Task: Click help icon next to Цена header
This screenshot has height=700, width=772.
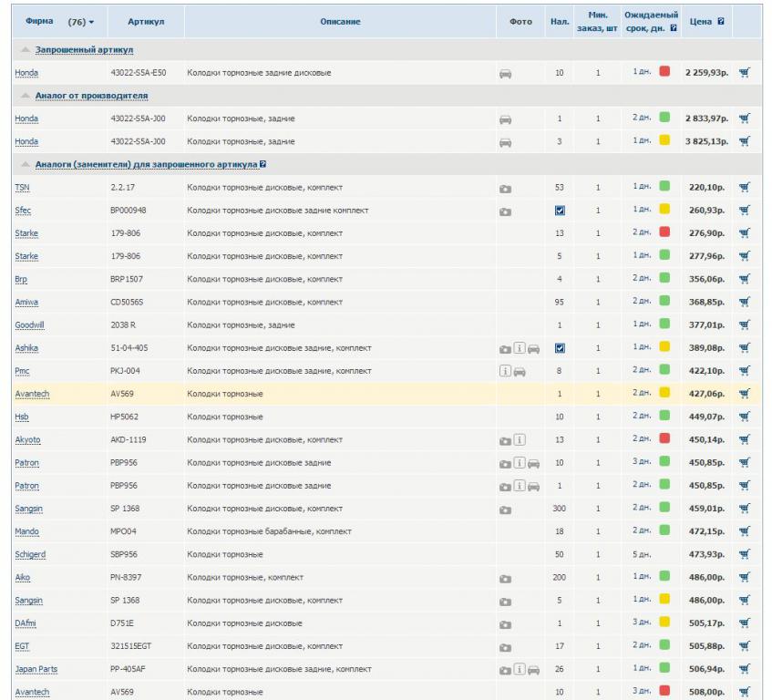Action: click(x=720, y=21)
